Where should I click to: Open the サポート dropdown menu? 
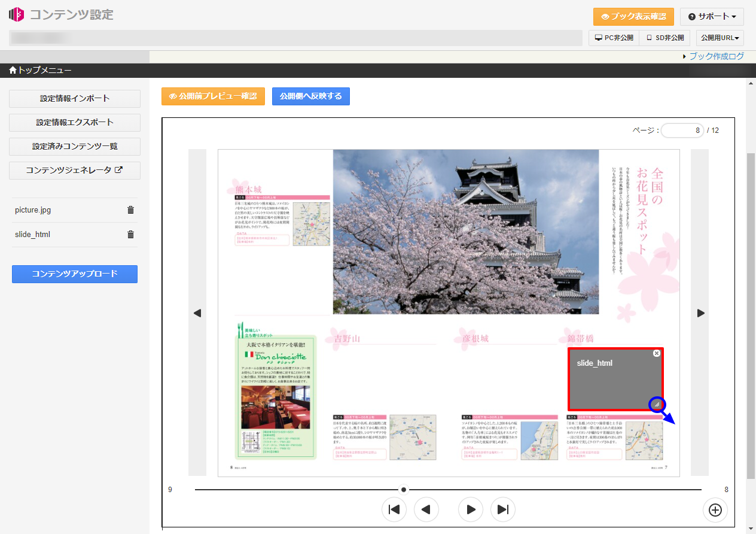711,17
